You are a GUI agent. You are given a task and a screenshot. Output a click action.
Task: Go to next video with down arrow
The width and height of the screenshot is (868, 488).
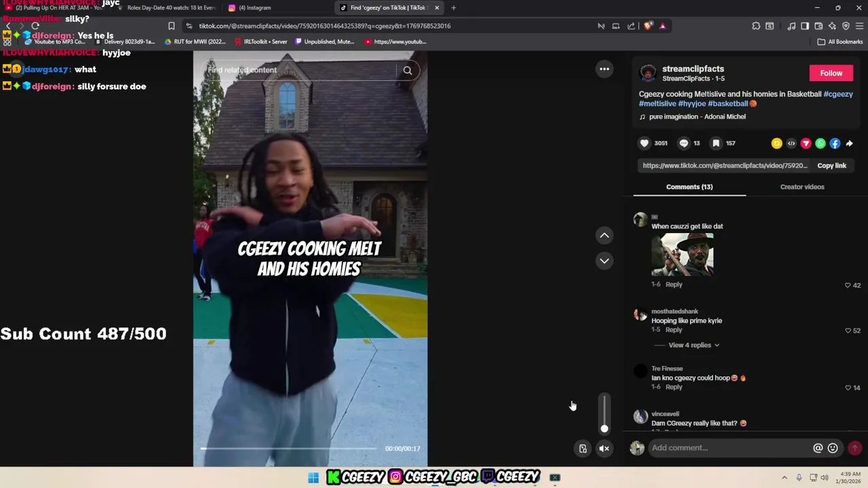(x=604, y=261)
